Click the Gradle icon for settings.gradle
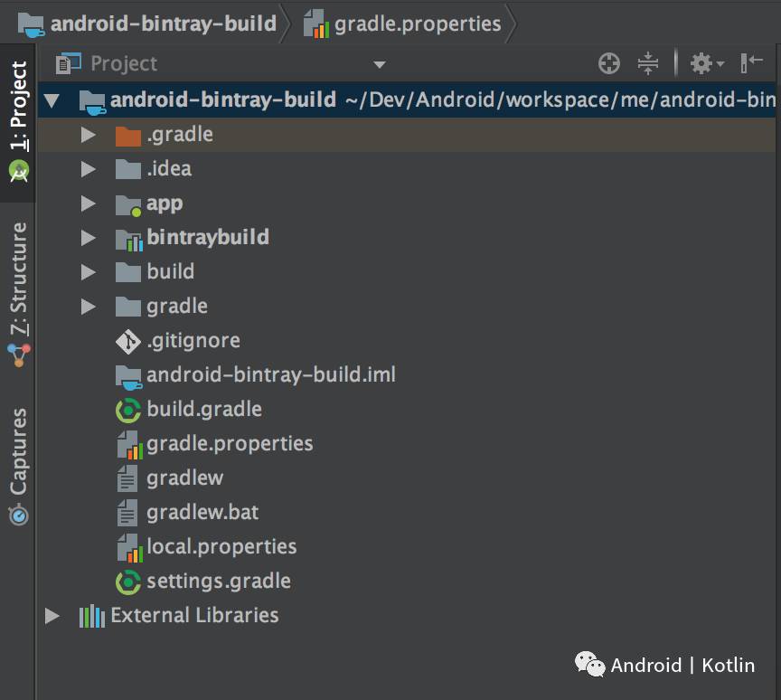The image size is (781, 700). point(128,582)
